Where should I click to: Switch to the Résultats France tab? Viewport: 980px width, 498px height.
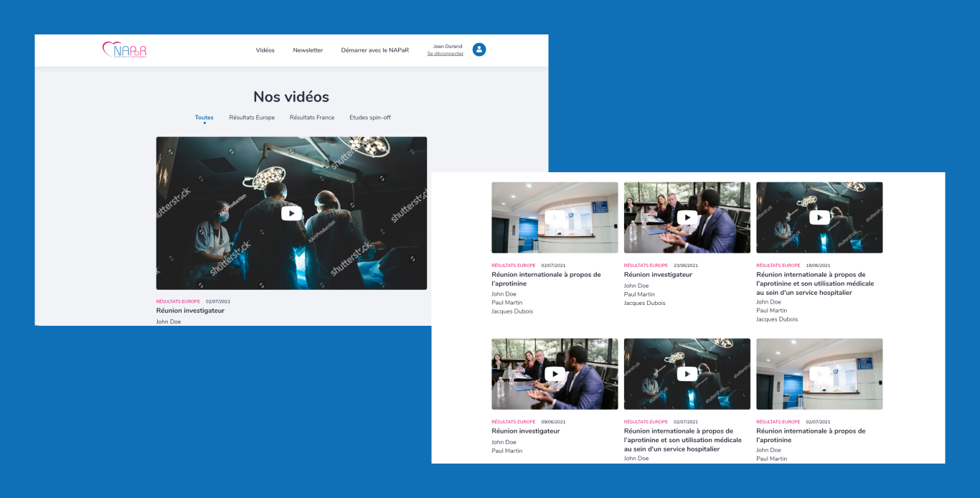[x=312, y=118]
